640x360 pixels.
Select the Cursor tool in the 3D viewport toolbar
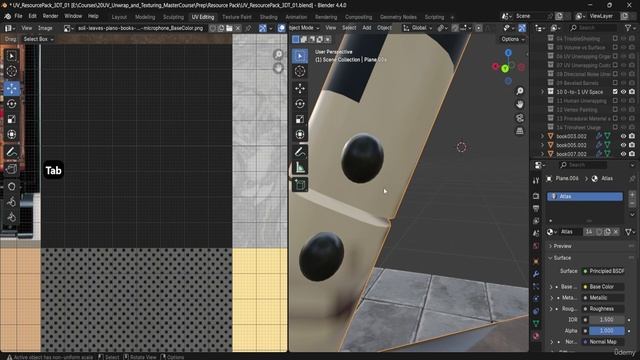(300, 71)
